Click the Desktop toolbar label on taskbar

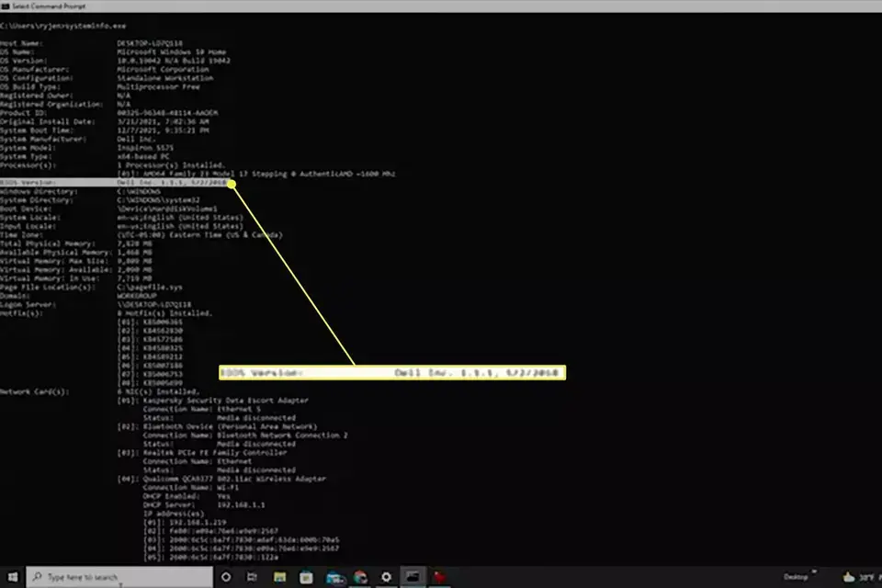pos(796,577)
